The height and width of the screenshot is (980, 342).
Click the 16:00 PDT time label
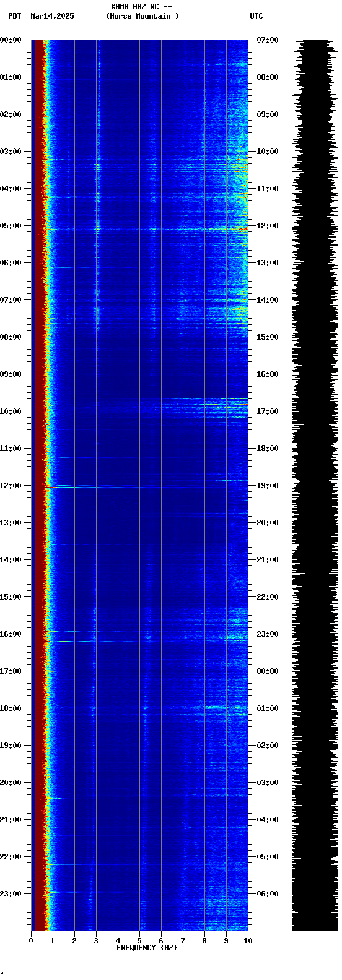coord(11,634)
